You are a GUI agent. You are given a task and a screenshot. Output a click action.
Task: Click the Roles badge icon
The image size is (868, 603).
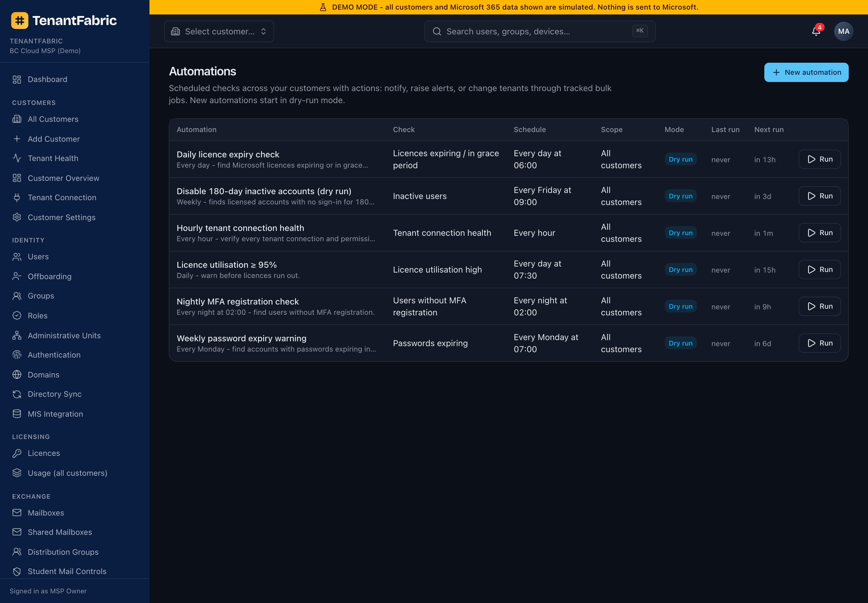click(x=17, y=315)
